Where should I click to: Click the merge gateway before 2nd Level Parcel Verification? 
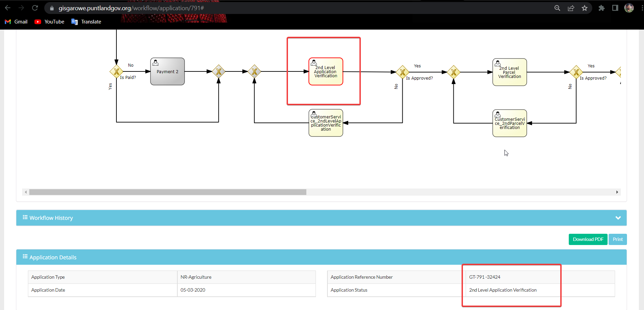[453, 72]
